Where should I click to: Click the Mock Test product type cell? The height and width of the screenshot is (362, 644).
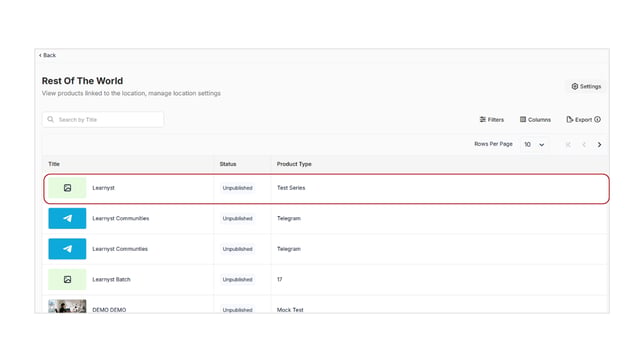[x=290, y=310]
